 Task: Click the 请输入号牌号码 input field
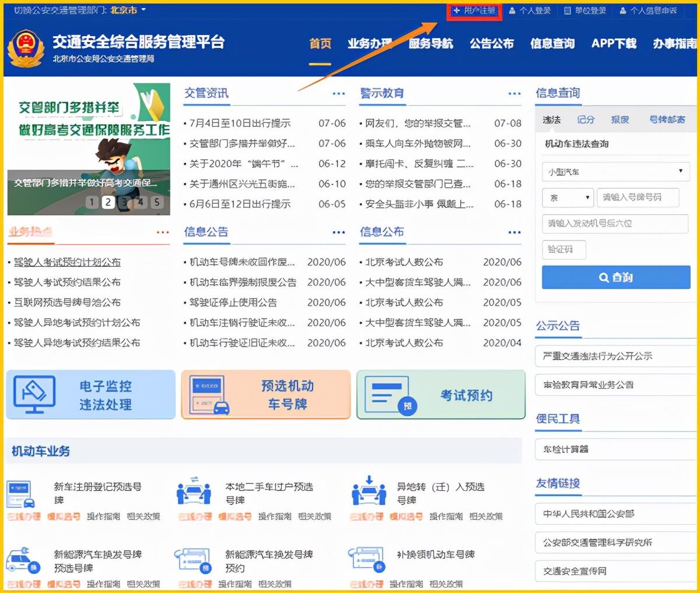(x=638, y=197)
